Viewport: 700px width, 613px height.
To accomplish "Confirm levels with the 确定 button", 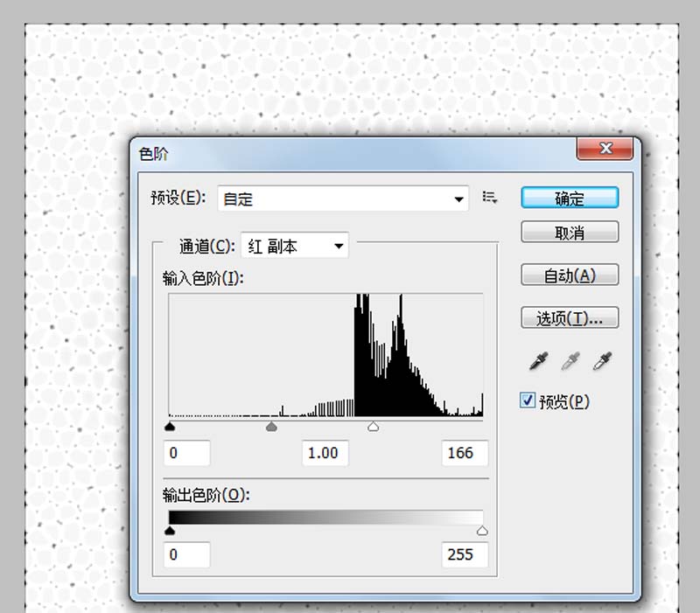I will 570,198.
